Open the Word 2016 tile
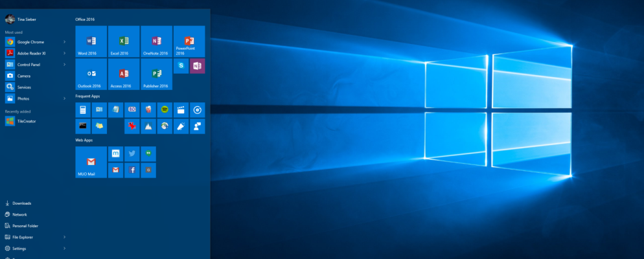 click(x=91, y=41)
